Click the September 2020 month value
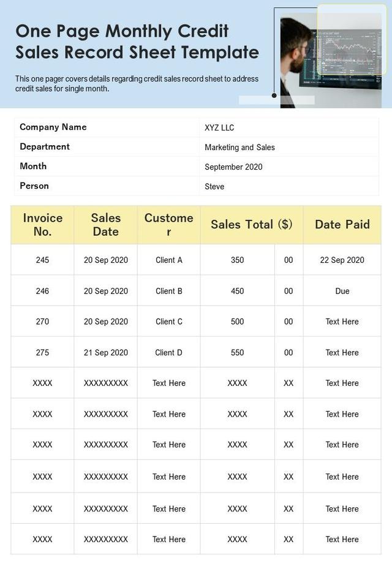This screenshot has width=392, height=566. click(x=233, y=167)
